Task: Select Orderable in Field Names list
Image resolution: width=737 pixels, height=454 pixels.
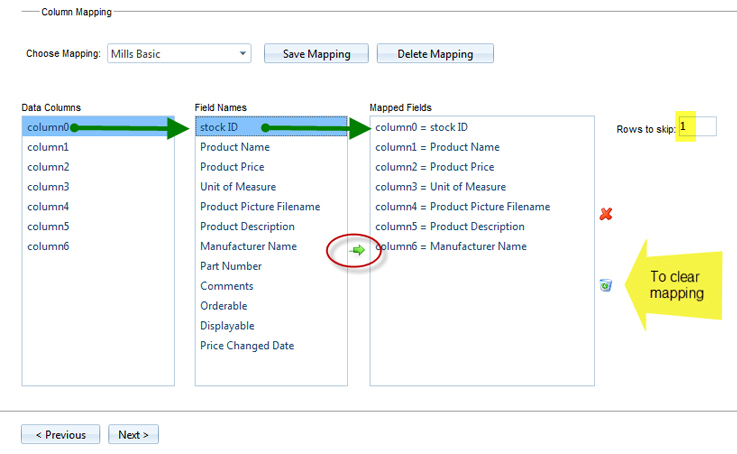Action: (224, 306)
